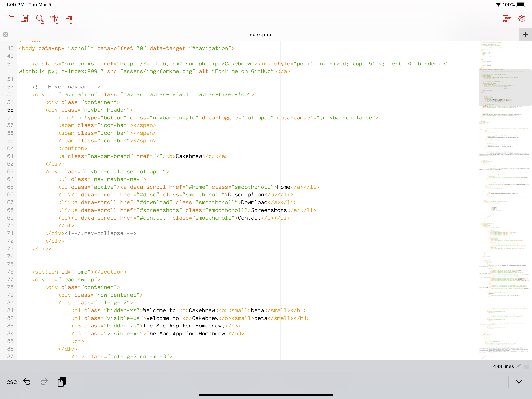The height and width of the screenshot is (399, 532).
Task: Place cursor on body data-spy line
Action: coord(127,48)
